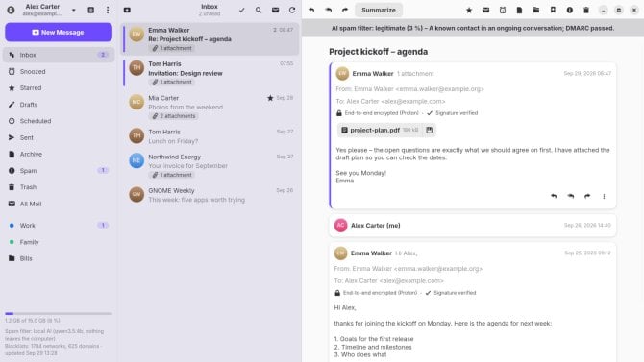Open the GNOME Weekly email
Viewport: 644px width, 362px height.
(211, 195)
